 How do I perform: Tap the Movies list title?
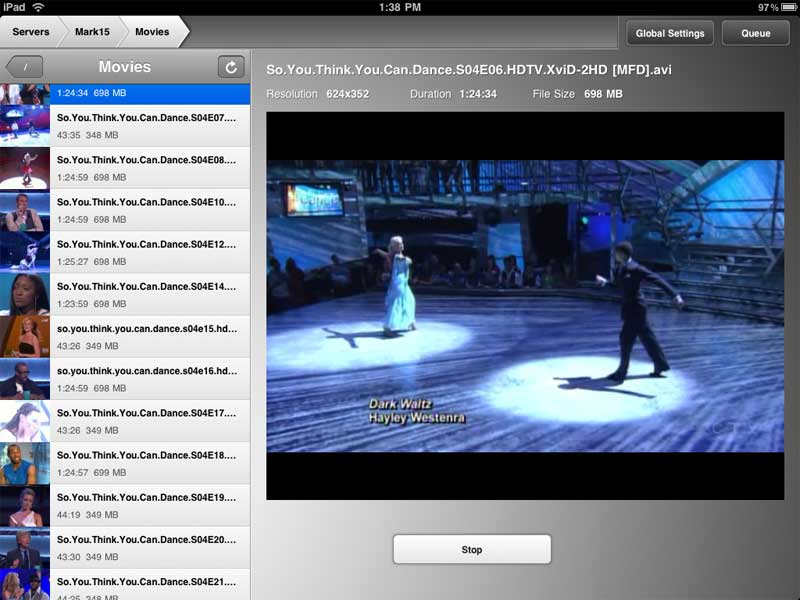[x=124, y=67]
